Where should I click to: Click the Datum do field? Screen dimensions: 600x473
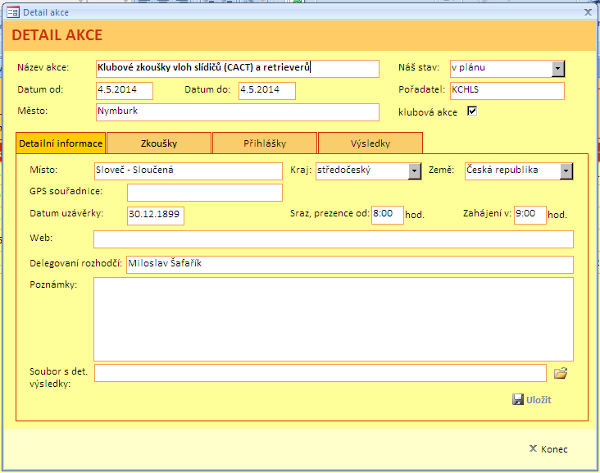click(x=267, y=91)
